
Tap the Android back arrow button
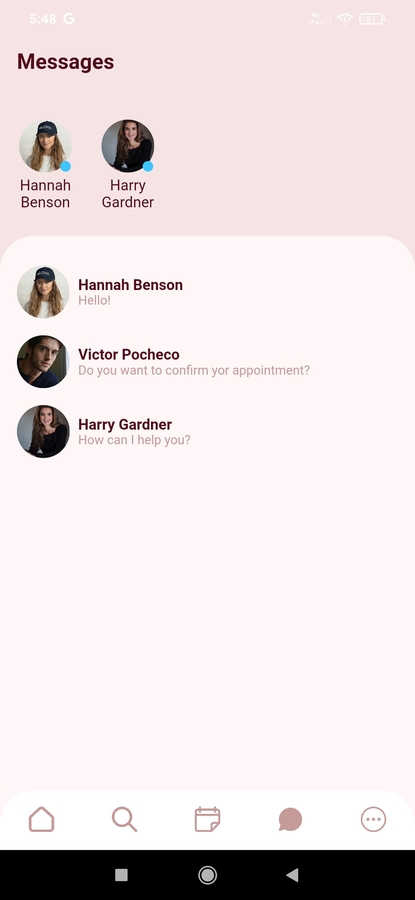click(292, 875)
